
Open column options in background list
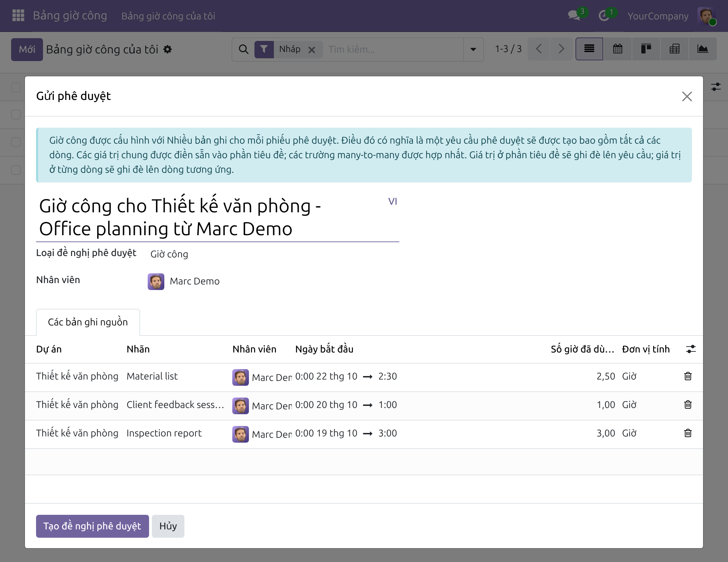(716, 87)
